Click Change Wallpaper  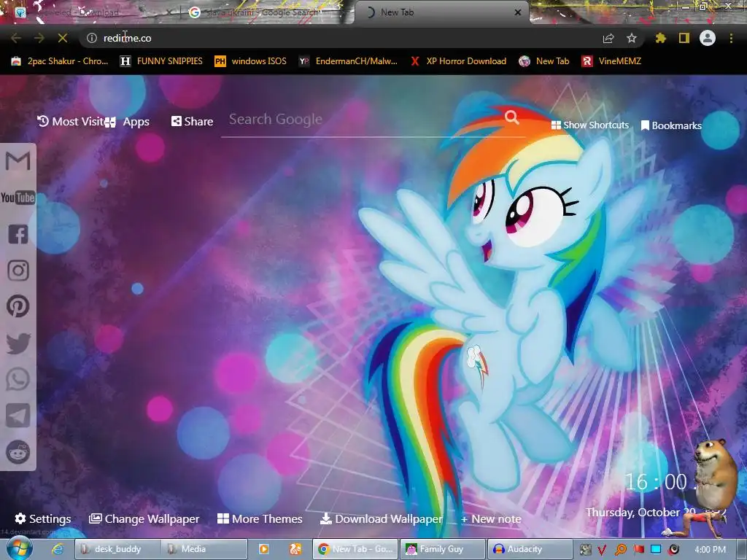coord(144,518)
